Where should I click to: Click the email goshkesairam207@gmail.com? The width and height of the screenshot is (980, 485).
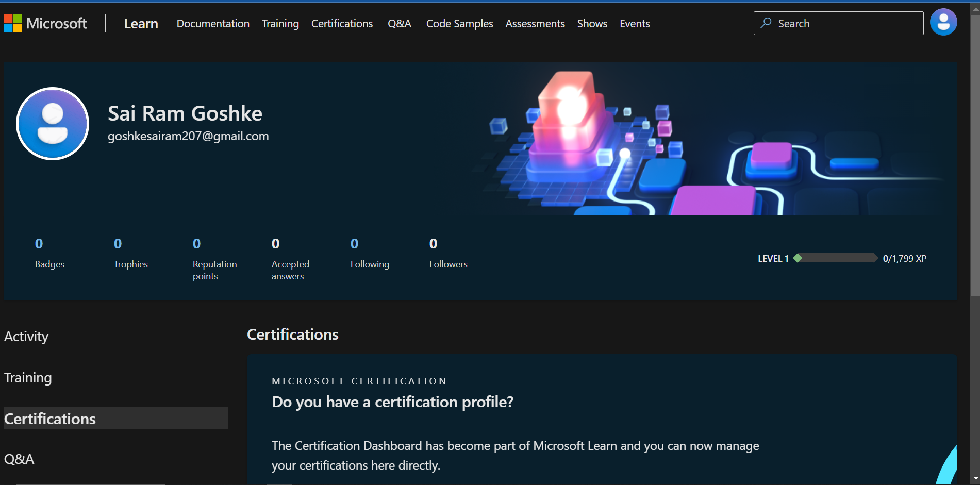click(x=188, y=136)
